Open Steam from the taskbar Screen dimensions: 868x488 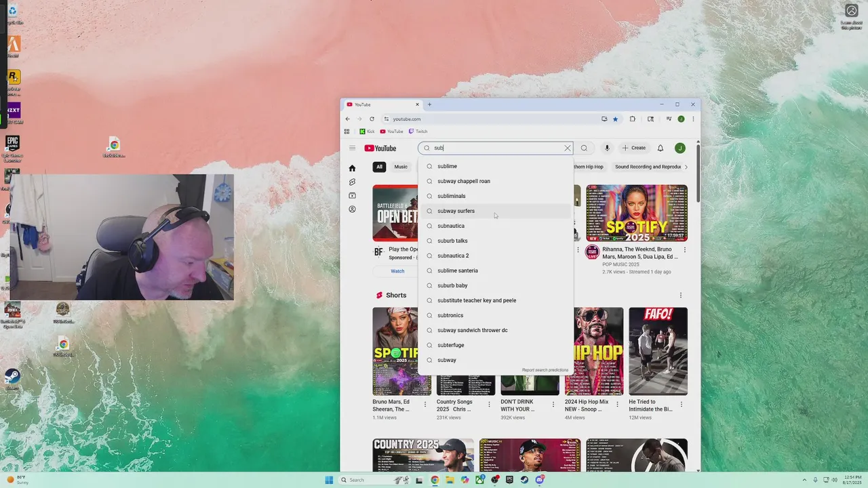524,480
